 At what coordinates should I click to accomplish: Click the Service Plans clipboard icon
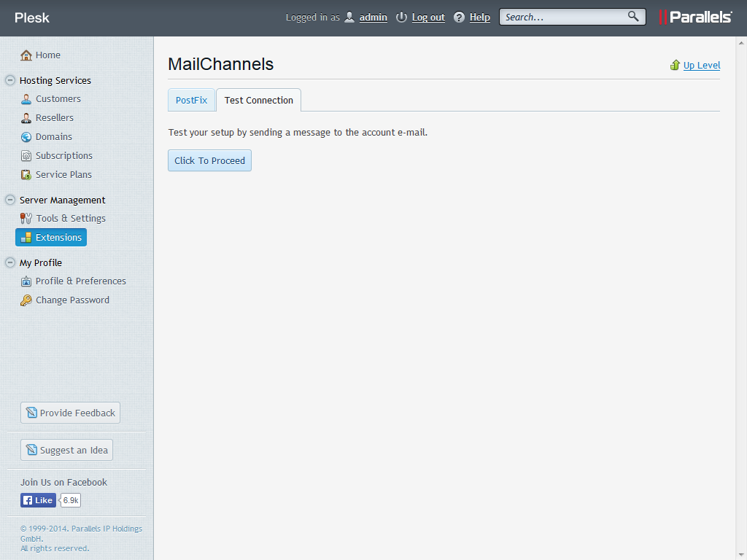pyautogui.click(x=26, y=175)
